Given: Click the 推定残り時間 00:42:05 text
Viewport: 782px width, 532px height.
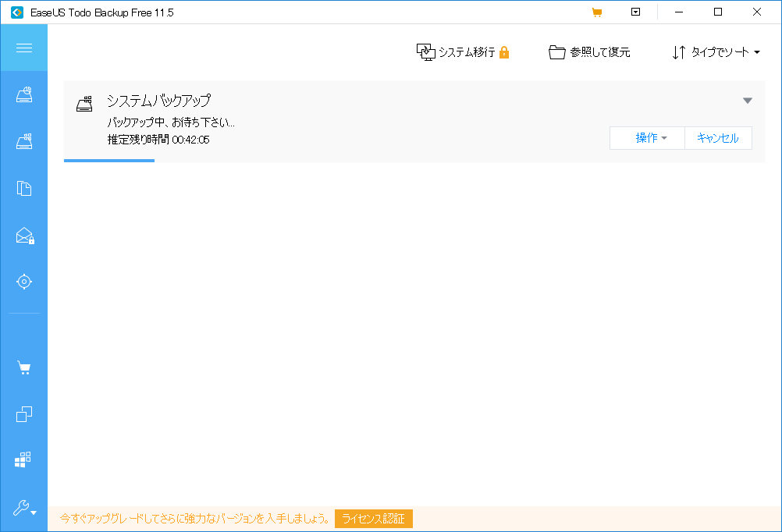Looking at the screenshot, I should pyautogui.click(x=158, y=140).
